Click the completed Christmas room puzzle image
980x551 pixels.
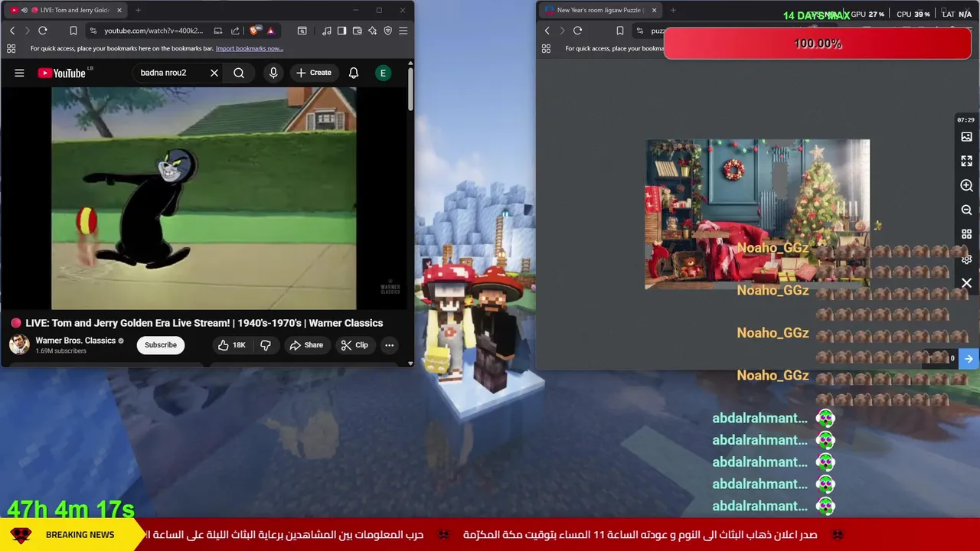757,214
